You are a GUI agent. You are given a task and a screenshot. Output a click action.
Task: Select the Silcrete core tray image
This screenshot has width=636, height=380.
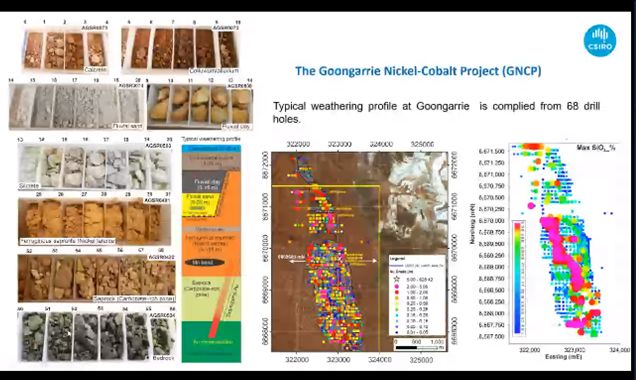pyautogui.click(x=95, y=165)
